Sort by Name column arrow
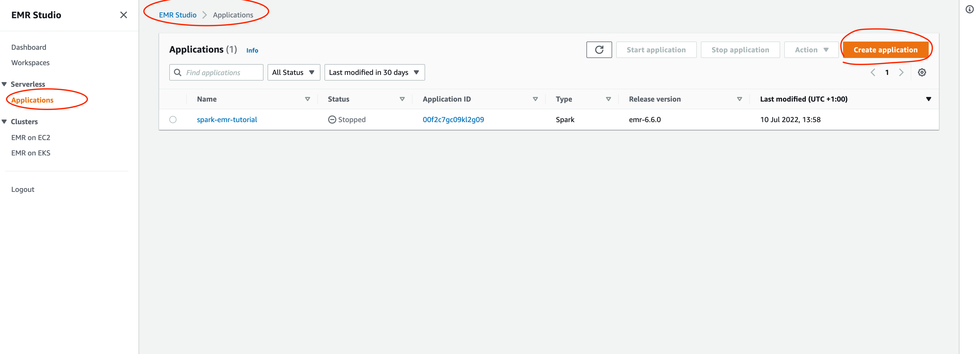Image resolution: width=980 pixels, height=354 pixels. coord(307,99)
